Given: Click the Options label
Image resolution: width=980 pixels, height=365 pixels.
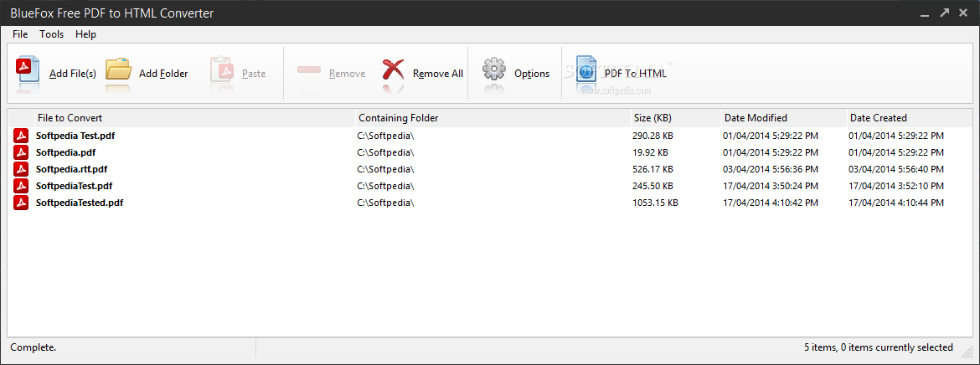Looking at the screenshot, I should [x=532, y=74].
